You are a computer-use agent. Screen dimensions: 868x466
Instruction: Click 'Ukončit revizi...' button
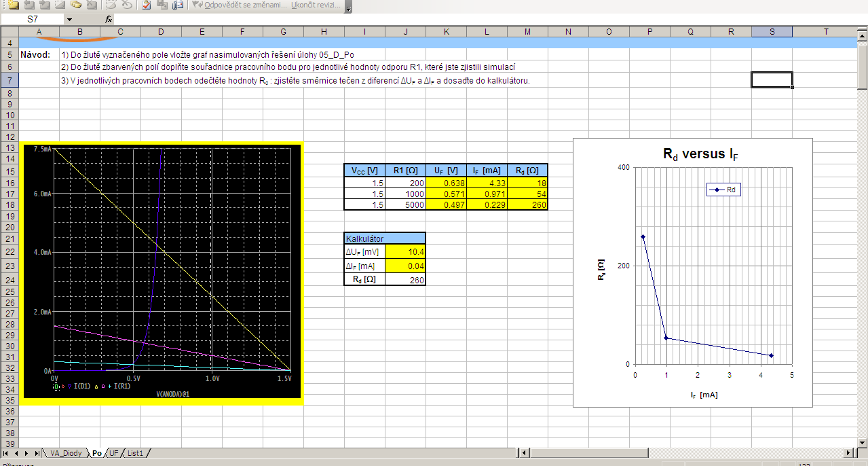tap(317, 5)
